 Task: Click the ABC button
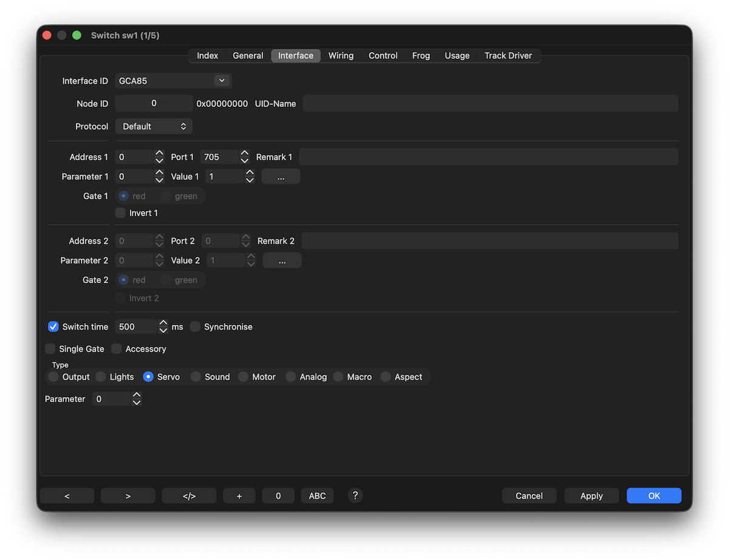[317, 496]
